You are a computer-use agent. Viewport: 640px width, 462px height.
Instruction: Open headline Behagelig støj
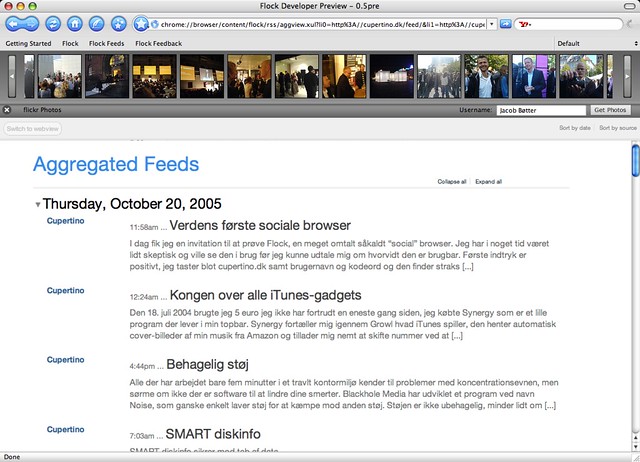click(x=207, y=364)
